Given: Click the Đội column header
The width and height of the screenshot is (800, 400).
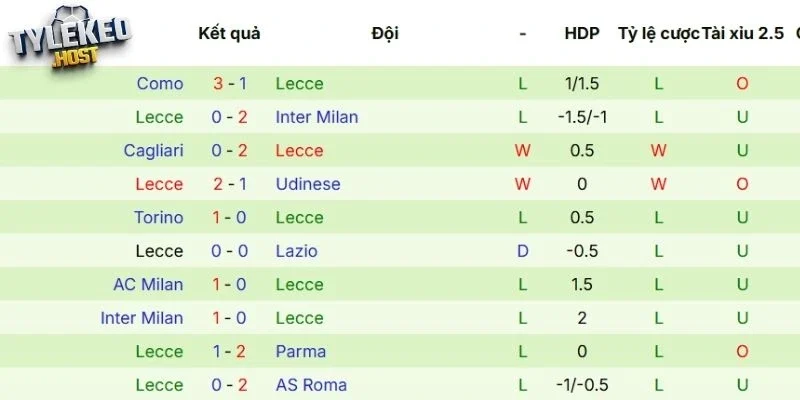Looking at the screenshot, I should coord(384,33).
